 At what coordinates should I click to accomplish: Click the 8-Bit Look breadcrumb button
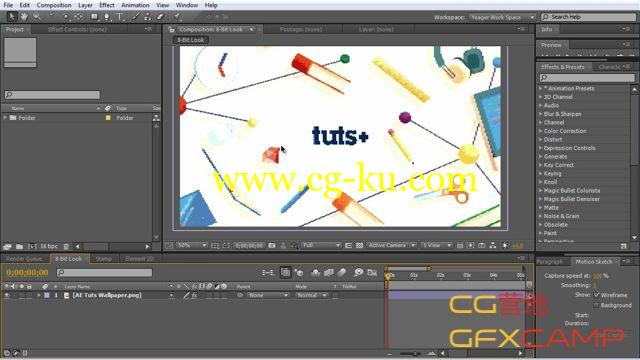[191, 40]
